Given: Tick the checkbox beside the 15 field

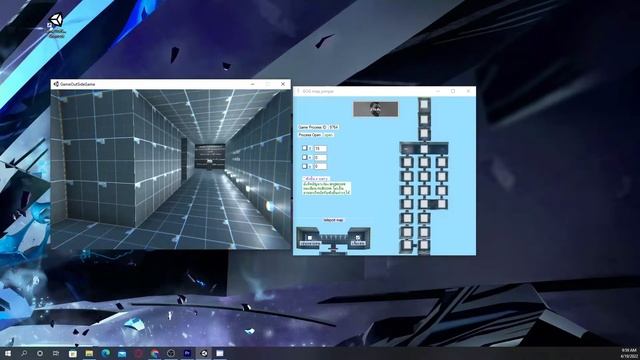Looking at the screenshot, I should pos(304,148).
